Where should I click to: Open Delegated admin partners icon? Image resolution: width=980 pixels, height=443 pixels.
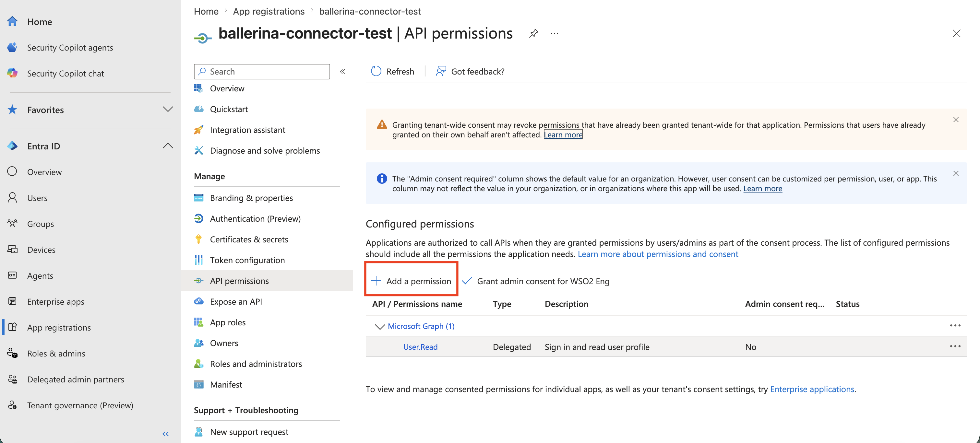tap(12, 379)
